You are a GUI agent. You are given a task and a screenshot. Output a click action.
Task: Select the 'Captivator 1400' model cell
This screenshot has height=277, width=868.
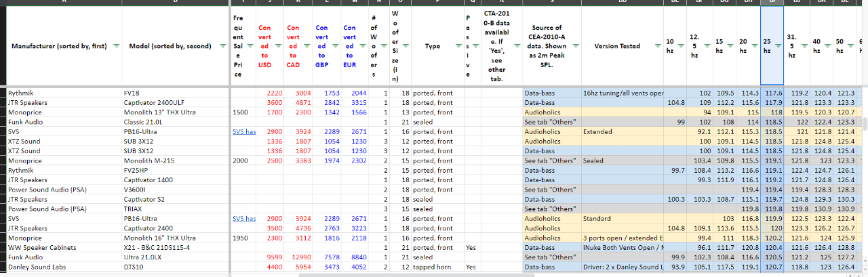[176, 180]
